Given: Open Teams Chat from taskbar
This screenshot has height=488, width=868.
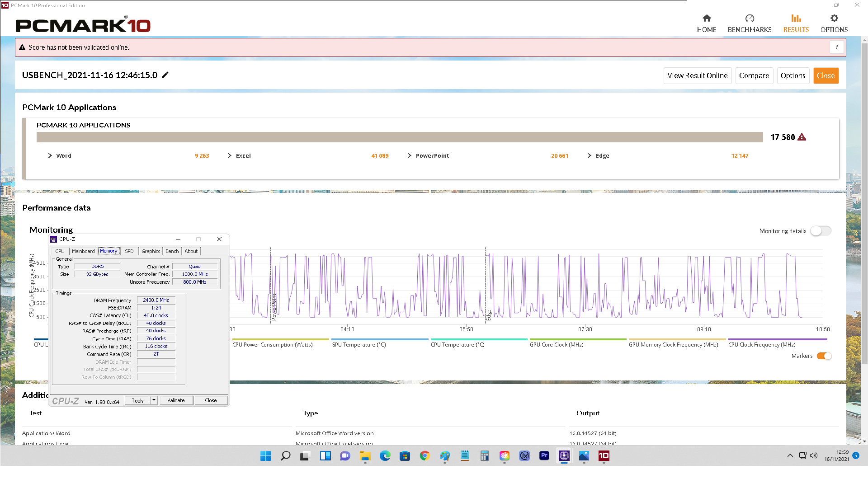Looking at the screenshot, I should tap(345, 456).
